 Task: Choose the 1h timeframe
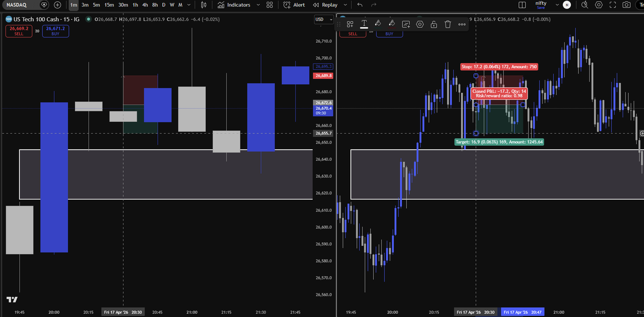pos(135,5)
